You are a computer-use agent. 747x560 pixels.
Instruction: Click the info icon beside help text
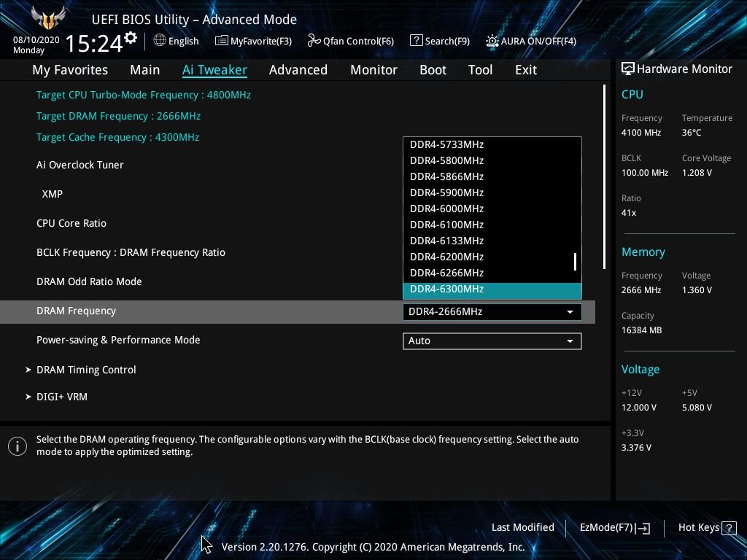(x=18, y=446)
